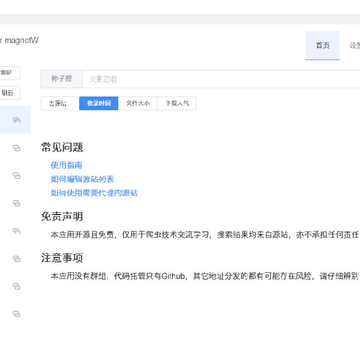Screen dimensions: 360x360
Task: Click the 免责声明 heading
Action: point(62,217)
